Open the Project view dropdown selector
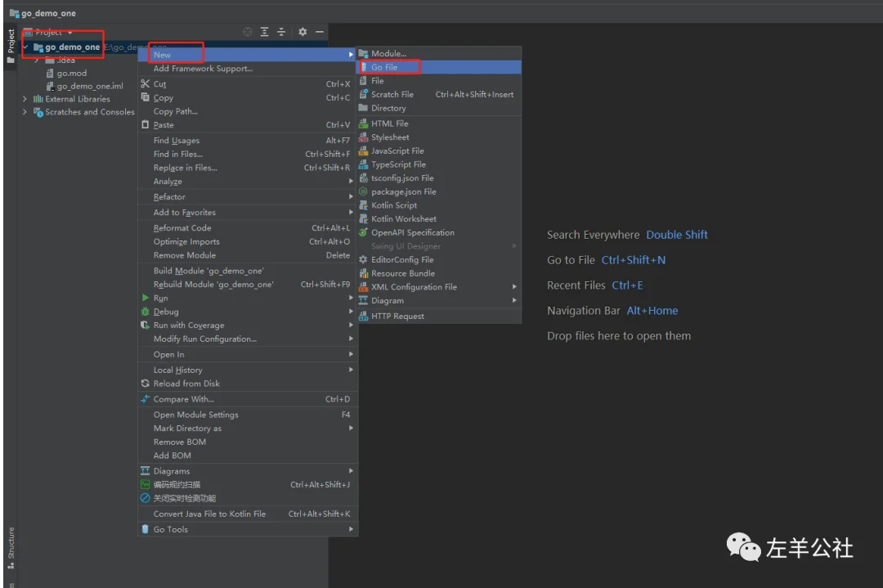883x588 pixels. click(x=49, y=32)
